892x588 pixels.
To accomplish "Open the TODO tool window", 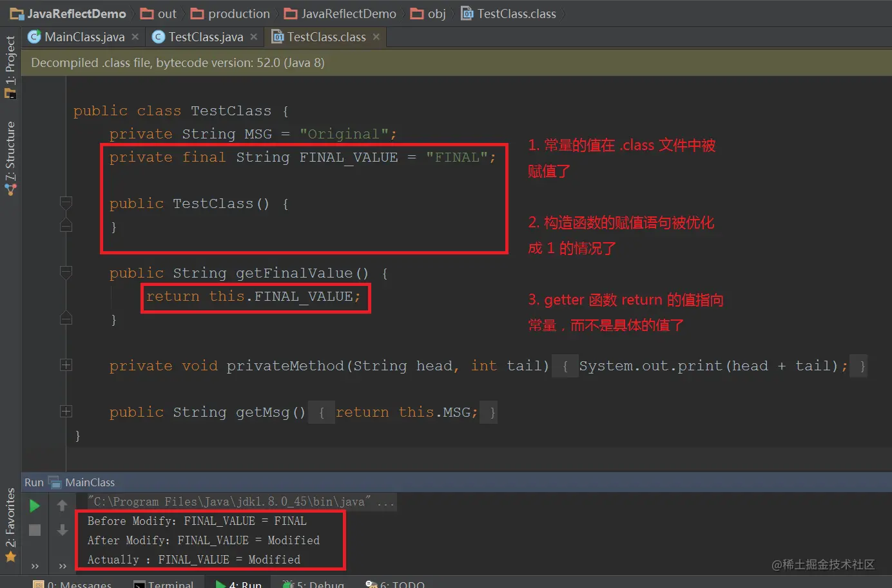I will pos(395,583).
